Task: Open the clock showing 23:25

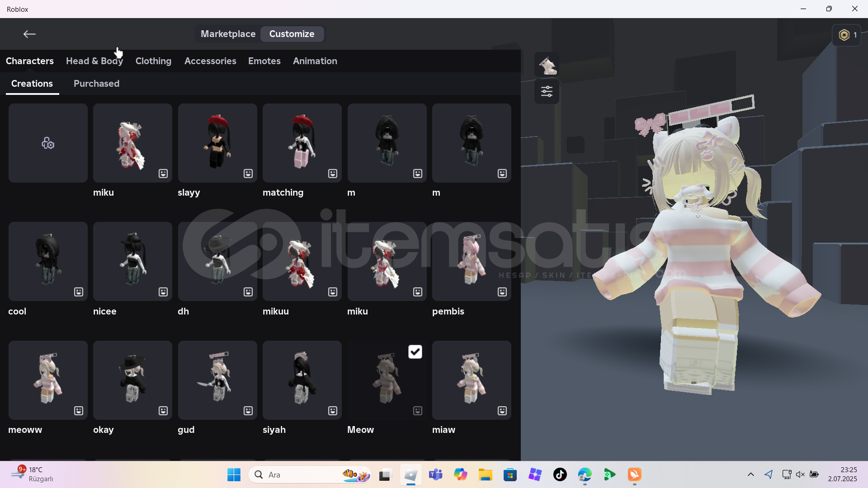Action: pyautogui.click(x=843, y=474)
